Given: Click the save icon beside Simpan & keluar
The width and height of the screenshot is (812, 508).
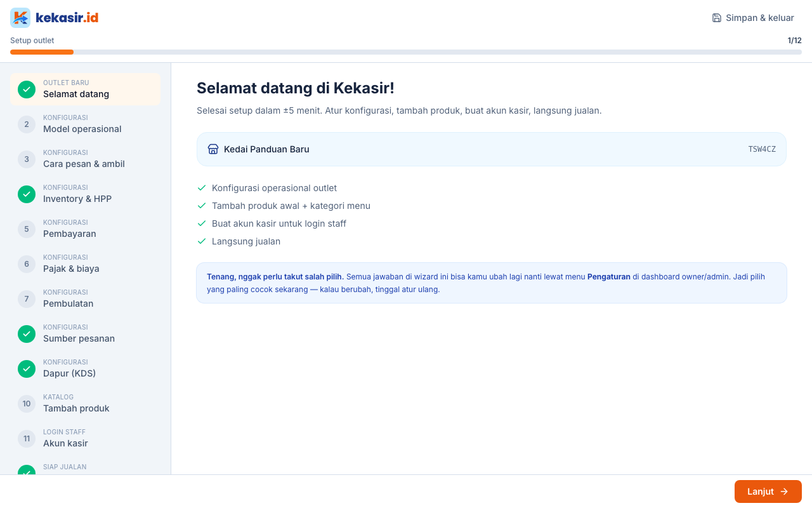Looking at the screenshot, I should tap(717, 18).
